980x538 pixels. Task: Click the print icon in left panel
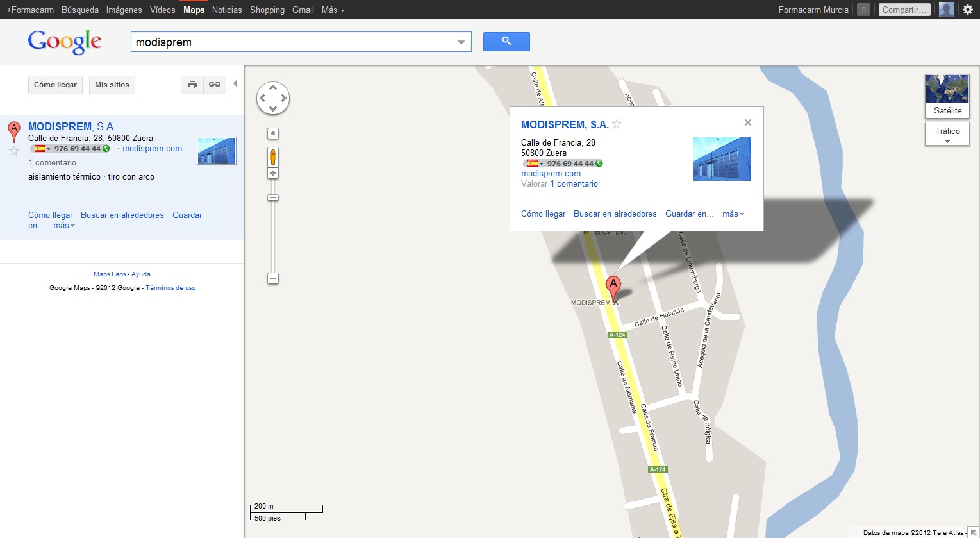pos(192,85)
